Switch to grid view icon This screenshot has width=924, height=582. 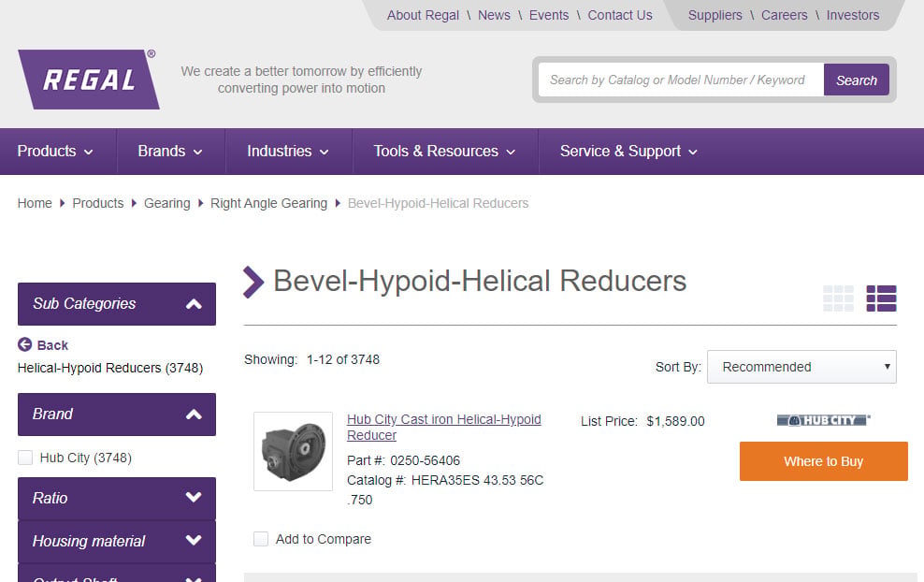click(x=838, y=298)
